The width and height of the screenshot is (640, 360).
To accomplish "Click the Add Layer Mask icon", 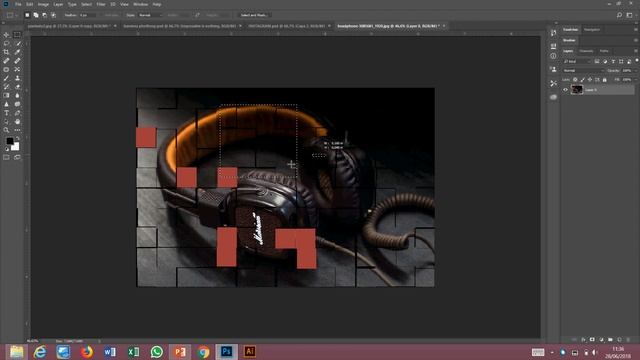I will coord(592,340).
